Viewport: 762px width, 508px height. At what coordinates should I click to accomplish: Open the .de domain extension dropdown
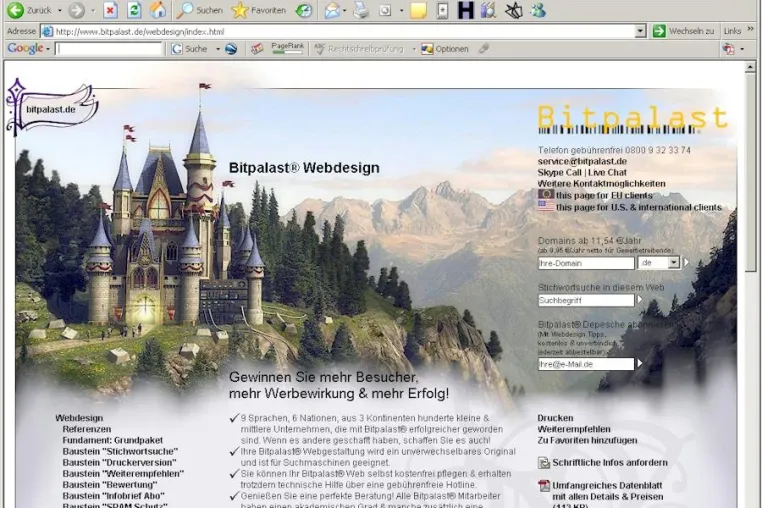(658, 263)
